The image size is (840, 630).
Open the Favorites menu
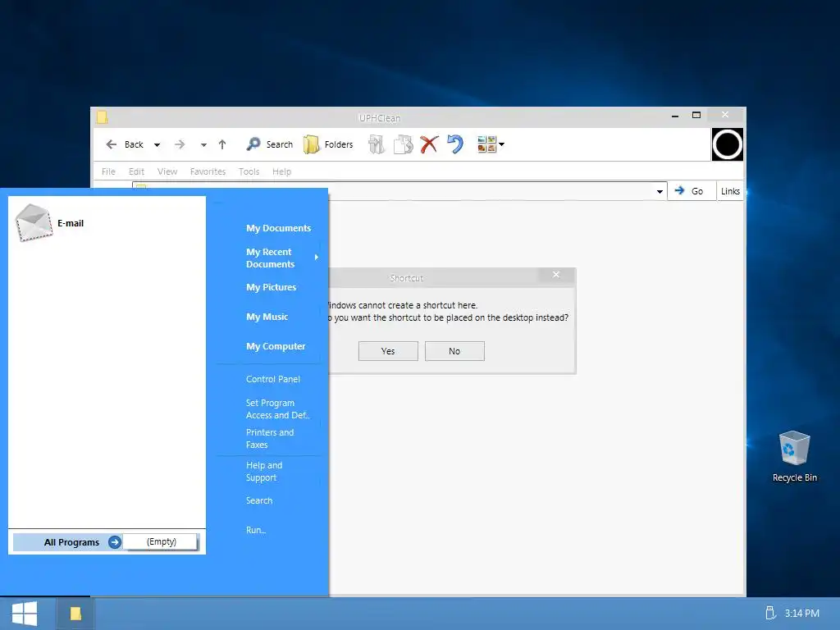(208, 171)
